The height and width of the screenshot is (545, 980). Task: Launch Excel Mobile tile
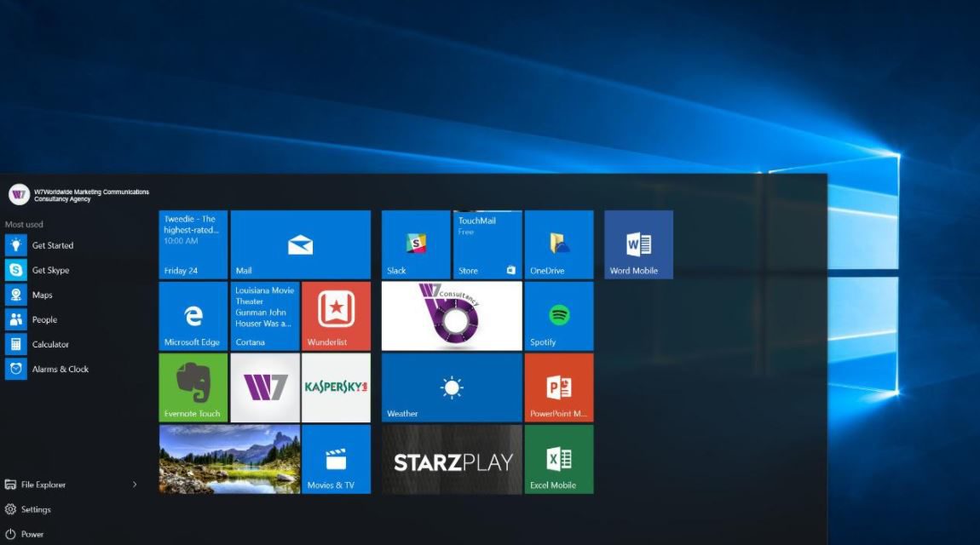pos(559,460)
